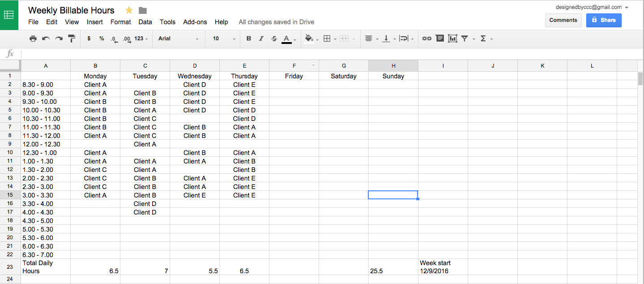Open the font size dropdown
This screenshot has height=284, width=644.
(224, 39)
